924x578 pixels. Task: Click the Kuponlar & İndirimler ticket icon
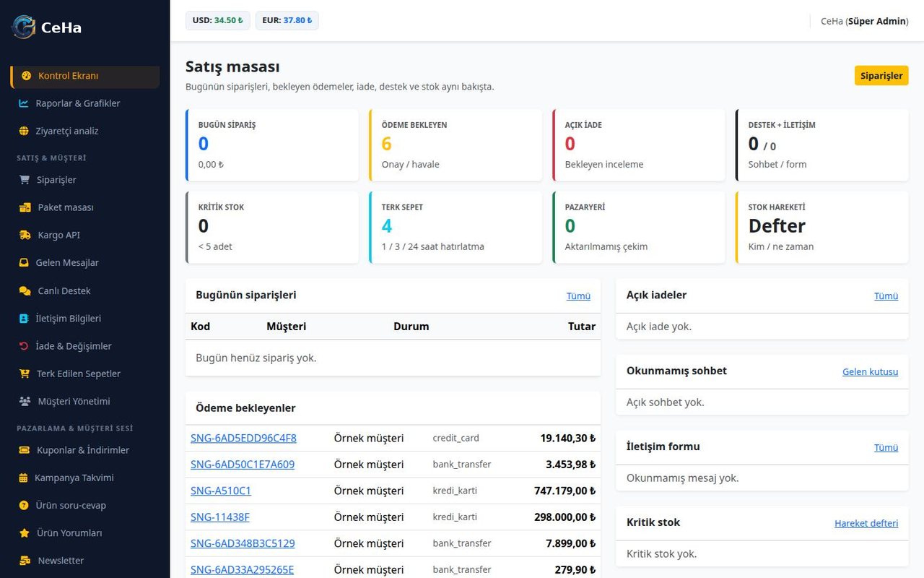click(25, 450)
